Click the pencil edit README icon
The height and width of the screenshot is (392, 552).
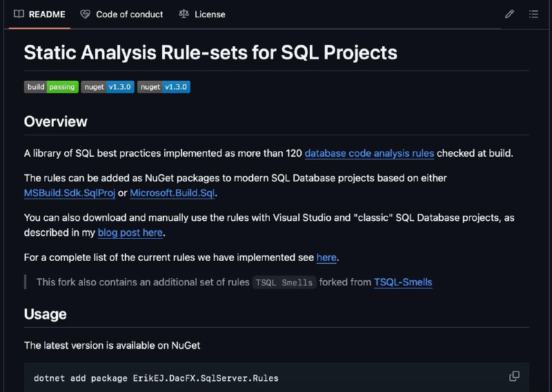[509, 14]
